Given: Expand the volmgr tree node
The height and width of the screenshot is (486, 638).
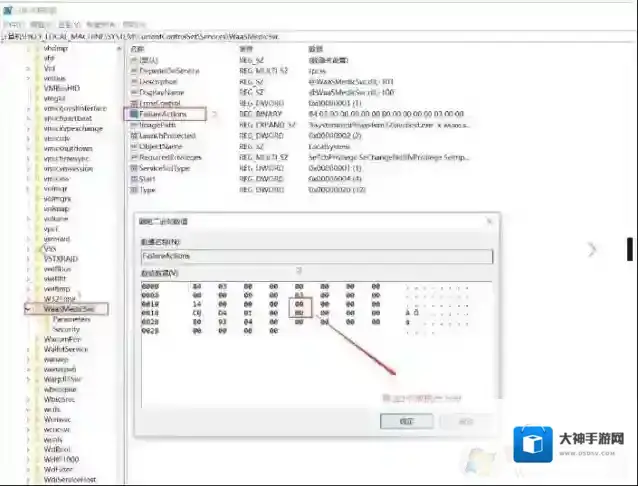Looking at the screenshot, I should point(26,187).
